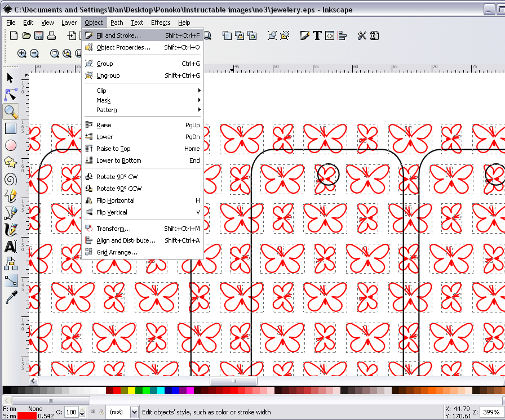Open Text and Font dialog T icon
The width and height of the screenshot is (505, 420).
317,35
